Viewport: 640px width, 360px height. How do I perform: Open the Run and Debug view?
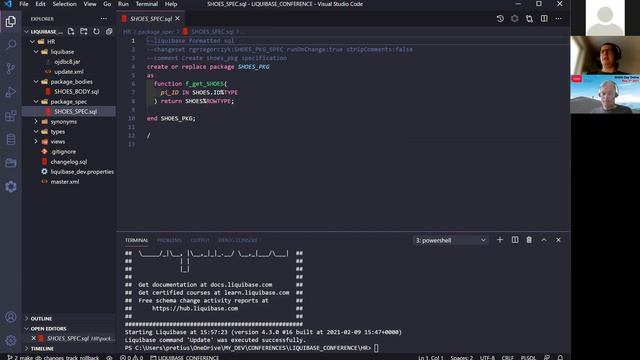coord(11,92)
